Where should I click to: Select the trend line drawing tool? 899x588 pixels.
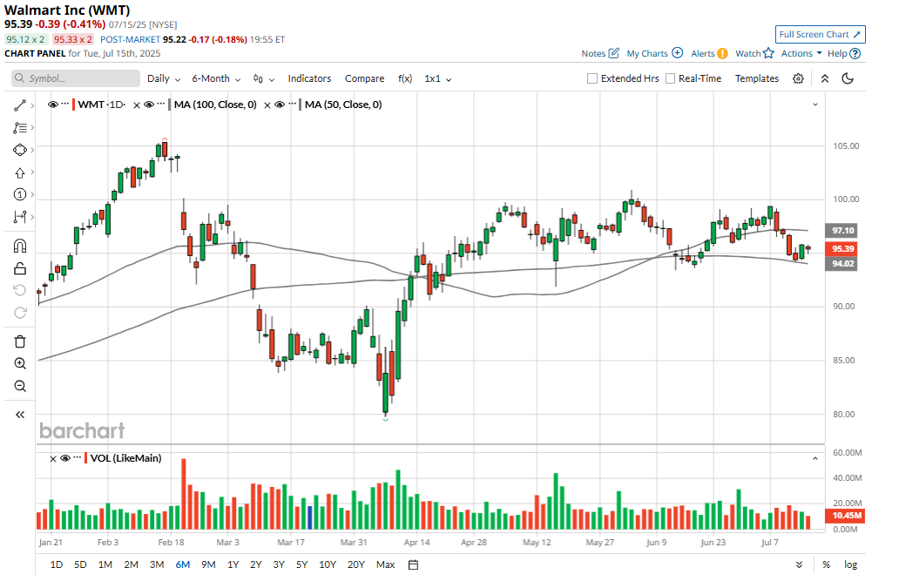coord(20,105)
